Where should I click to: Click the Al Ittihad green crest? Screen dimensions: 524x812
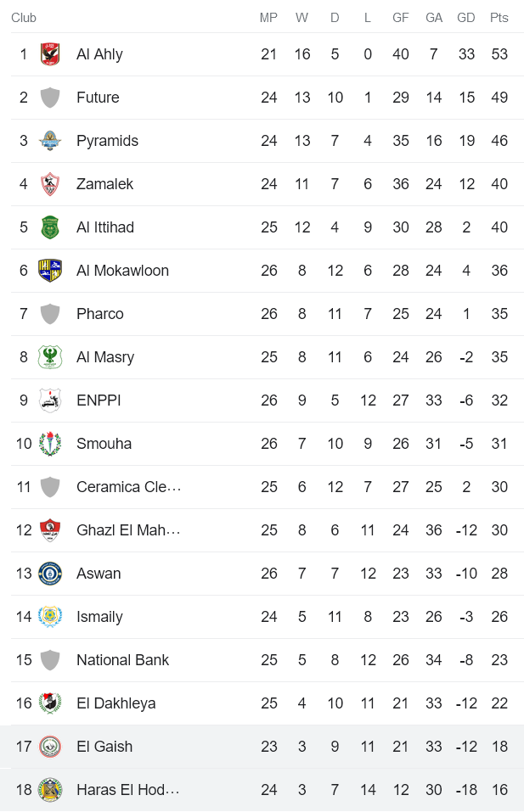(x=50, y=227)
